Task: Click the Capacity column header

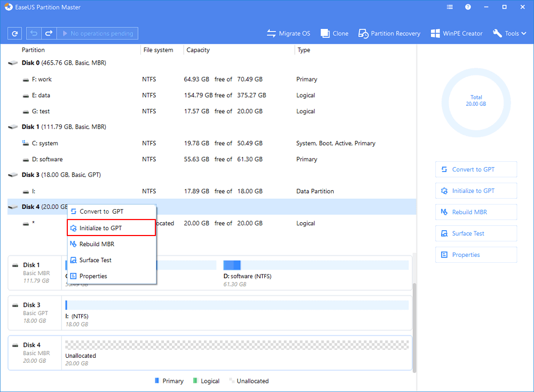Action: [x=198, y=50]
